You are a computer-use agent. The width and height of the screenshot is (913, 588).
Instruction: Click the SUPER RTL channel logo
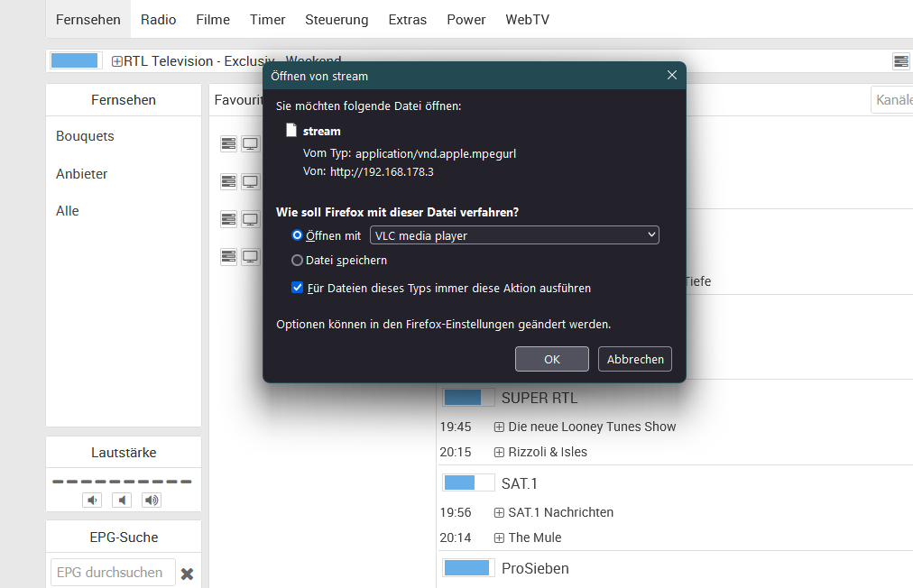click(x=468, y=398)
